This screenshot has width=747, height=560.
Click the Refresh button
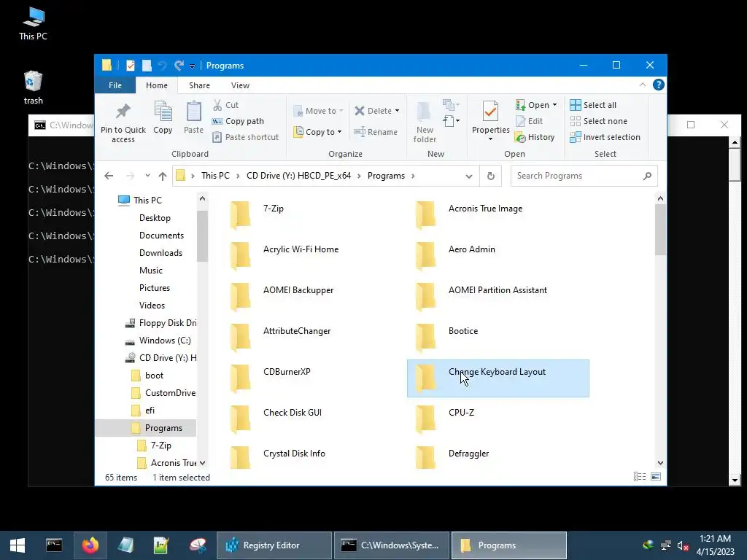coord(491,176)
